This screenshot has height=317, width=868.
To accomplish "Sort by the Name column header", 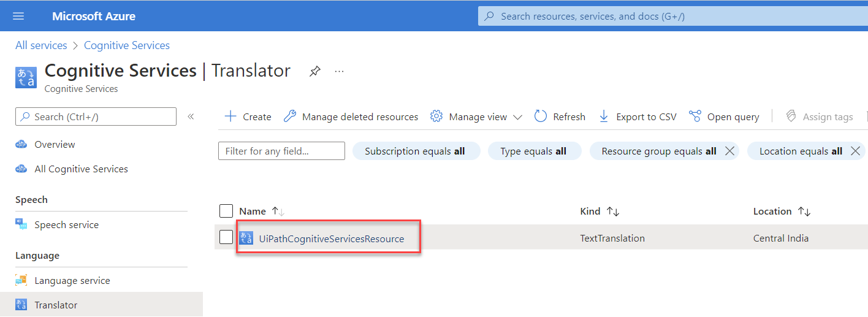I will [253, 211].
